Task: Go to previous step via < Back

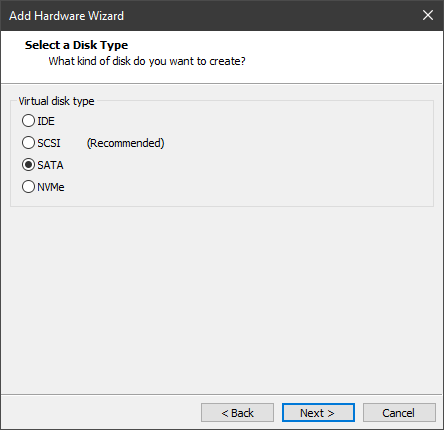Action: (237, 413)
